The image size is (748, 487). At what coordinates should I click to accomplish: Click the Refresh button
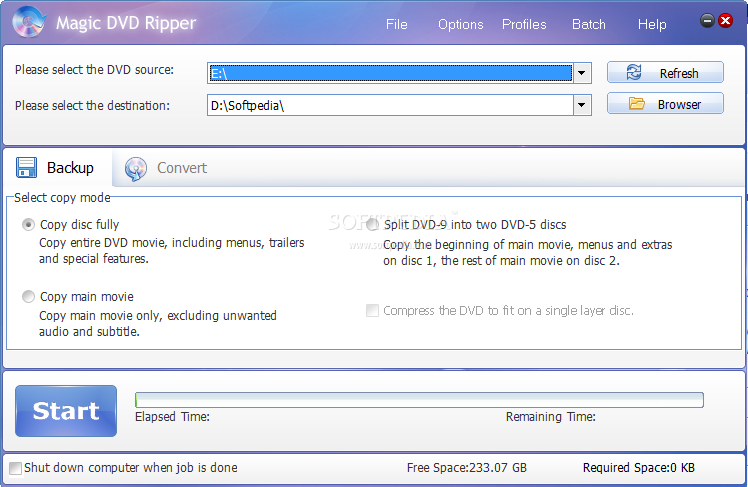click(665, 73)
